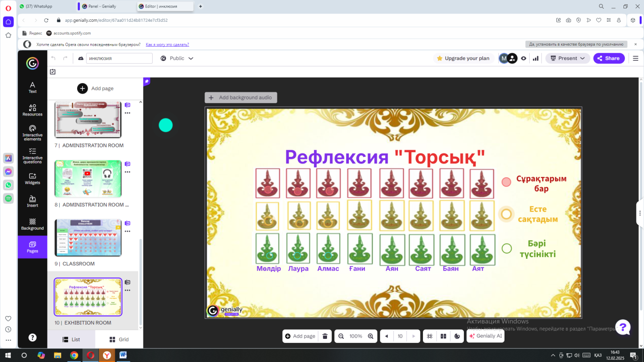Select page 9 CLASSROOM thumbnail
Screen dimensions: 644x362
88,238
